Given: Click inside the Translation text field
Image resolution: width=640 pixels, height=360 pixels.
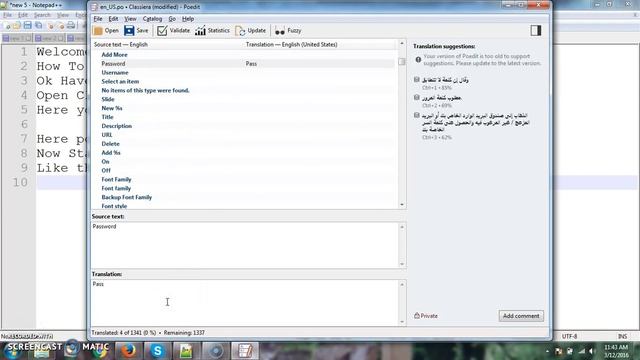Looking at the screenshot, I should [x=245, y=302].
